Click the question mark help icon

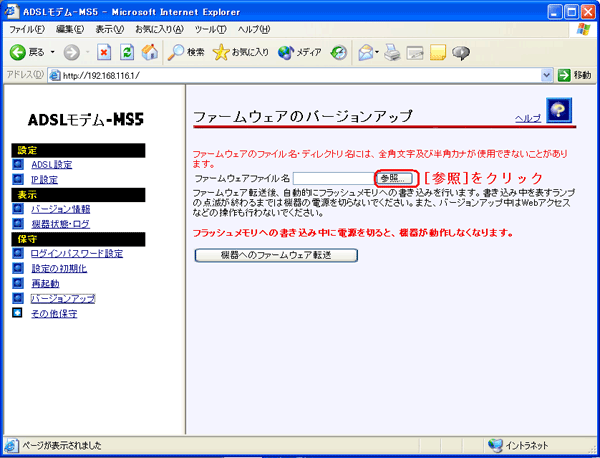(559, 110)
